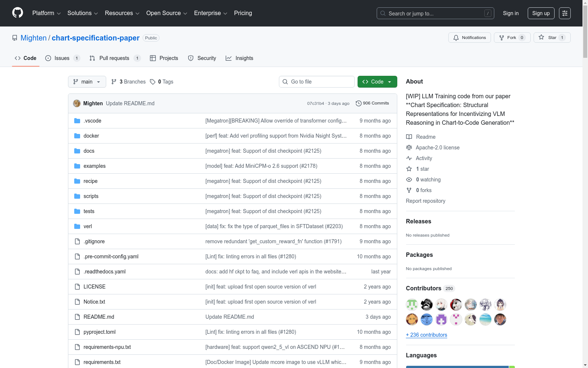Viewport: 588px width, 368px height.
Task: Expand the Platform menu
Action: click(47, 13)
